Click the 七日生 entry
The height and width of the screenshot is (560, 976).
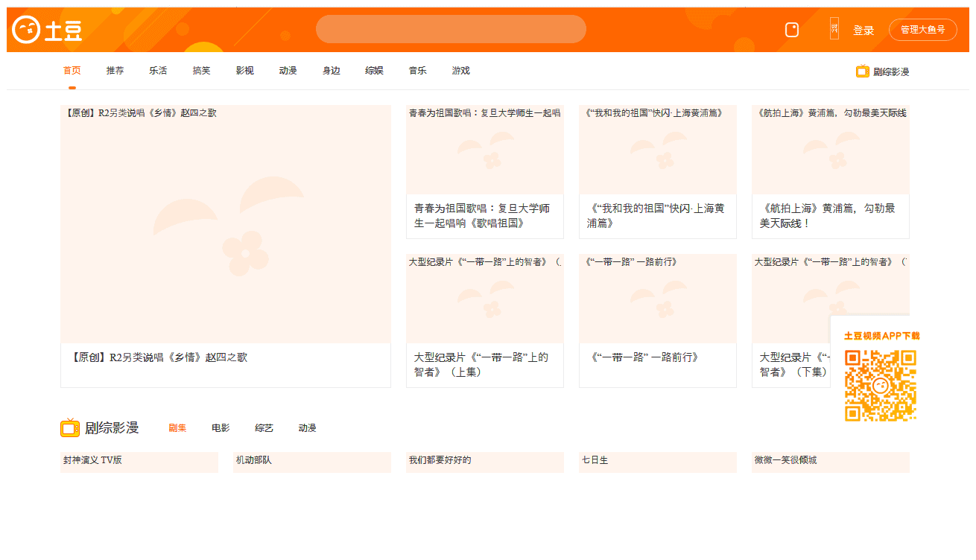(x=658, y=462)
